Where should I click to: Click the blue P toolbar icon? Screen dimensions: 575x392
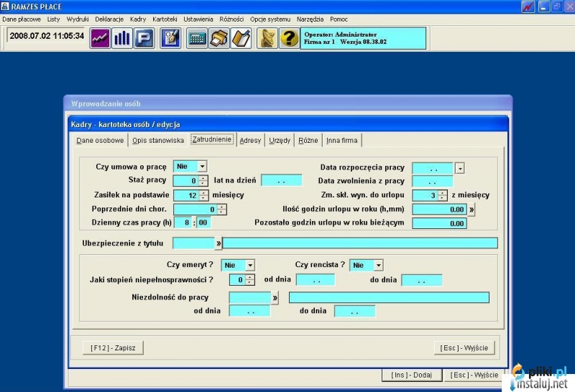click(144, 38)
